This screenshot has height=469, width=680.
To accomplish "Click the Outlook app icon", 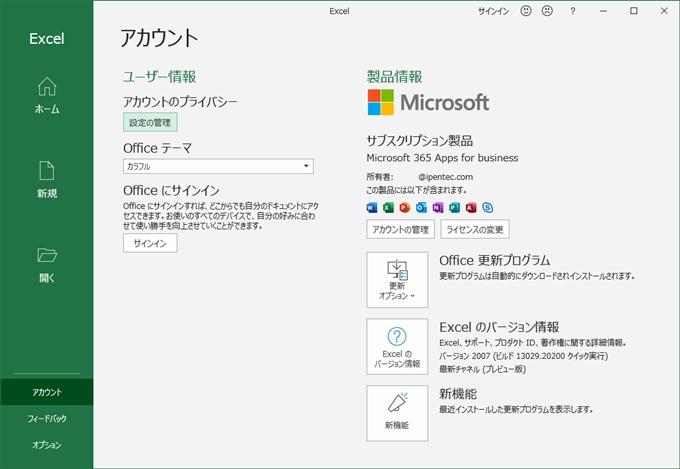I will (x=421, y=208).
